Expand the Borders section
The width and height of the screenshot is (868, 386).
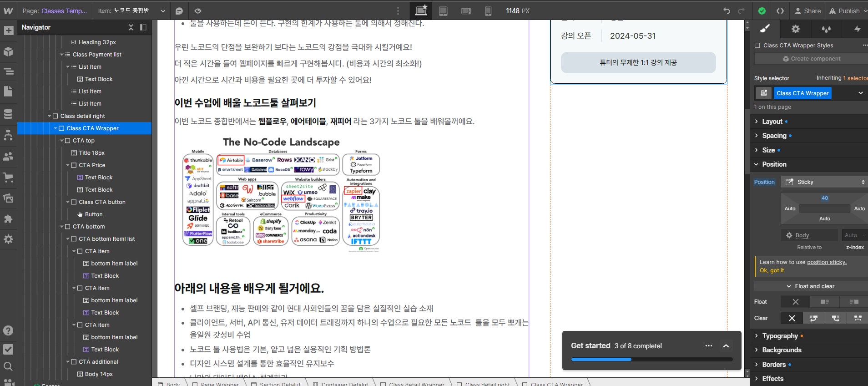774,365
